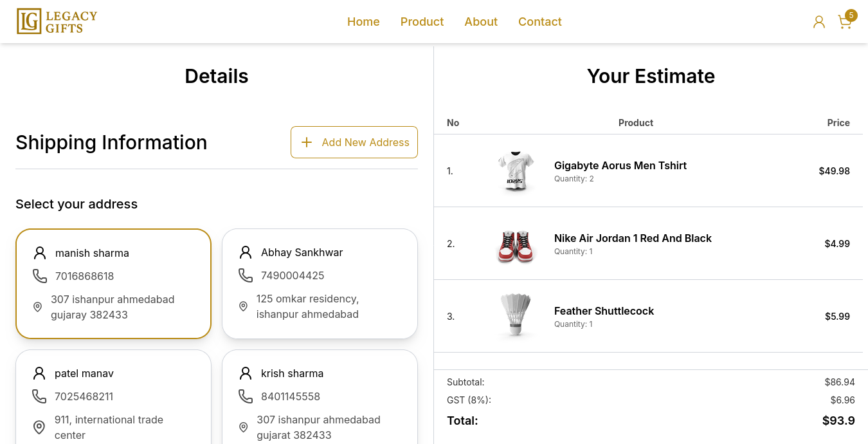Open the Feather Shuttlecock product name
The height and width of the screenshot is (444, 868).
coord(604,311)
